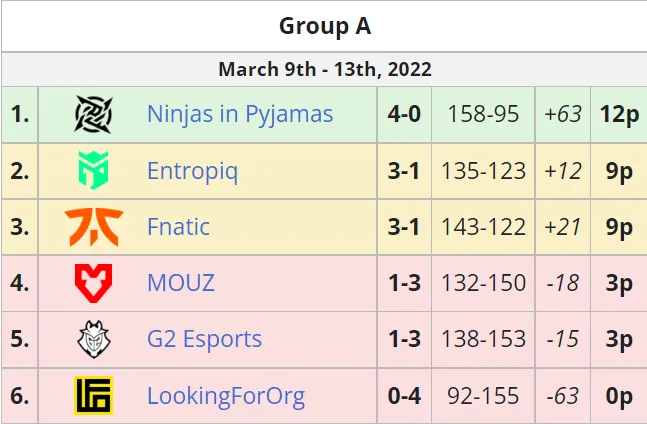The height and width of the screenshot is (424, 647).
Task: Follow the Fnatic team link
Action: coord(178,227)
